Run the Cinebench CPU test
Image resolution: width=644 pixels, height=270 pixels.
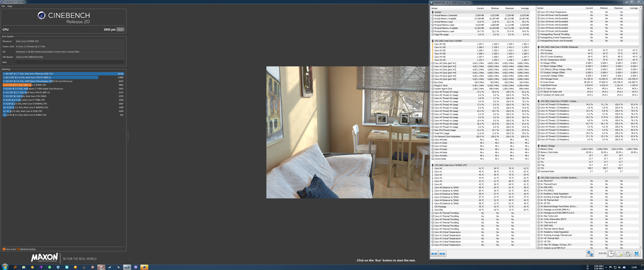120,30
